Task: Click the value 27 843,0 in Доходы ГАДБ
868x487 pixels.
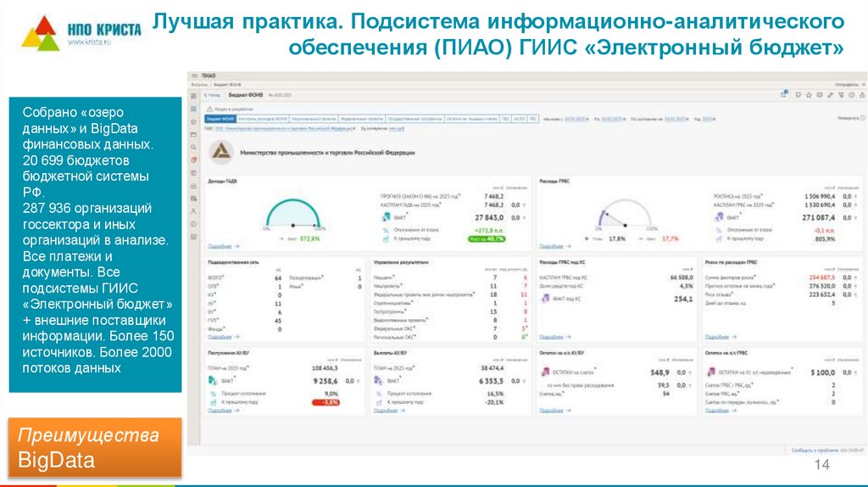Action: click(x=489, y=218)
